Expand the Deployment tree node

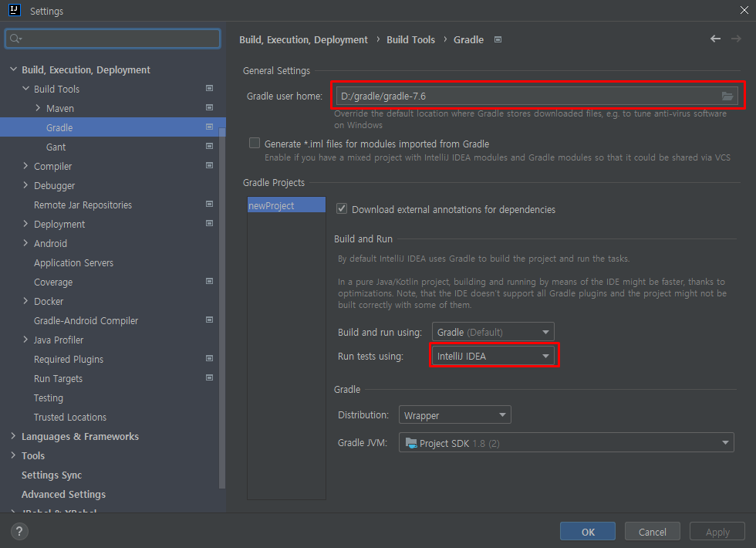point(26,224)
